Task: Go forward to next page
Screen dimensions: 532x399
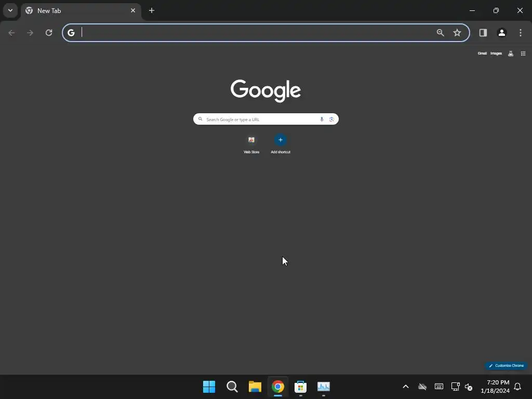Action: [x=30, y=33]
